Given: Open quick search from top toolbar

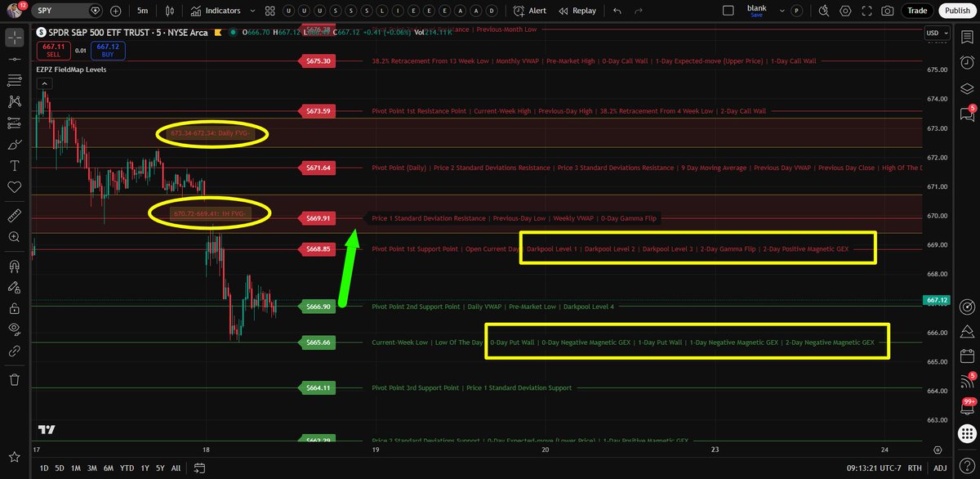Looking at the screenshot, I should (x=826, y=11).
